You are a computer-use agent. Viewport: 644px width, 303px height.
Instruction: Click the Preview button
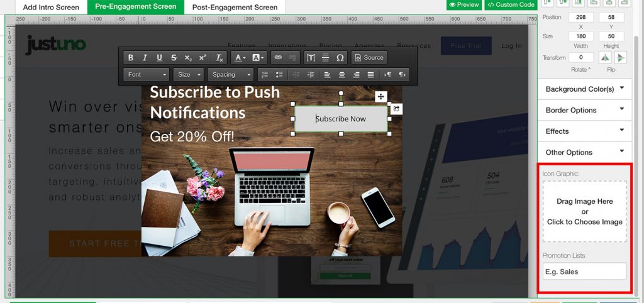point(464,4)
